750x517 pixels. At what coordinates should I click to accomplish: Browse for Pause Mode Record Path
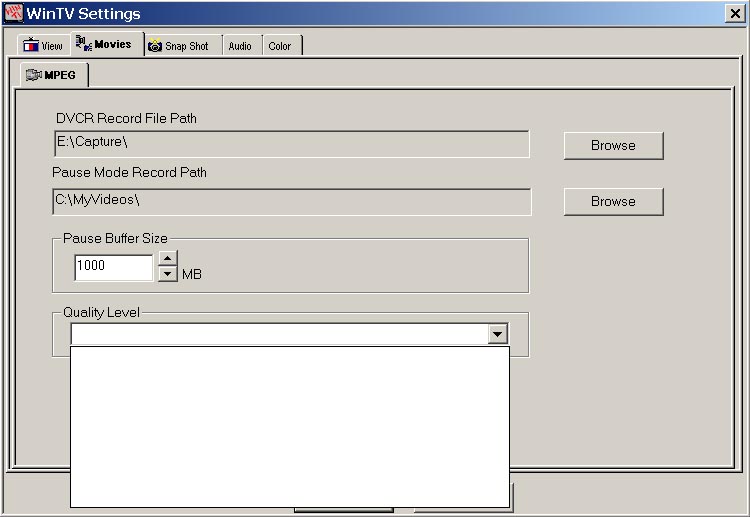(x=613, y=201)
